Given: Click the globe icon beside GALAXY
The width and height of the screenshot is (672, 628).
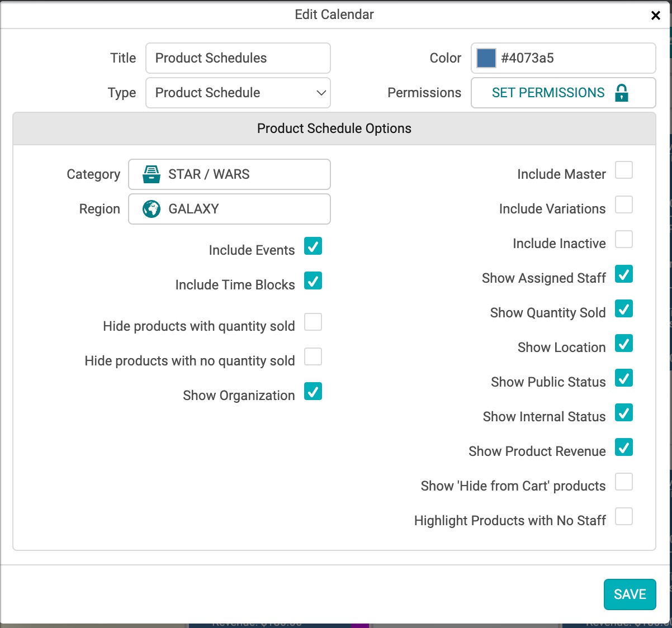Looking at the screenshot, I should pos(152,209).
